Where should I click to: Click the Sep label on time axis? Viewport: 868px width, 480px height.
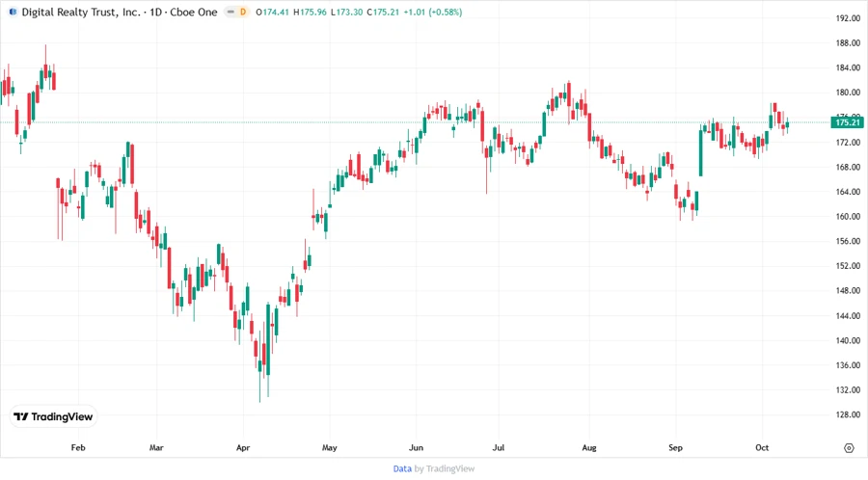point(675,447)
